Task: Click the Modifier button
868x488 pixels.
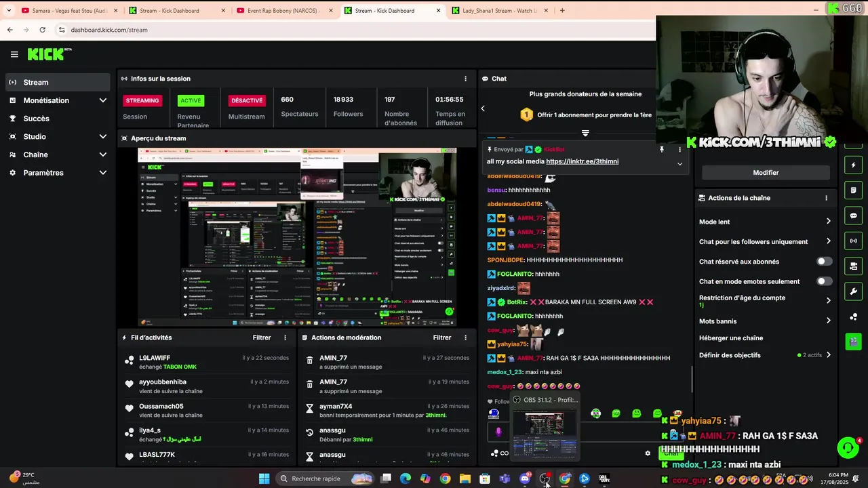Action: pos(766,173)
